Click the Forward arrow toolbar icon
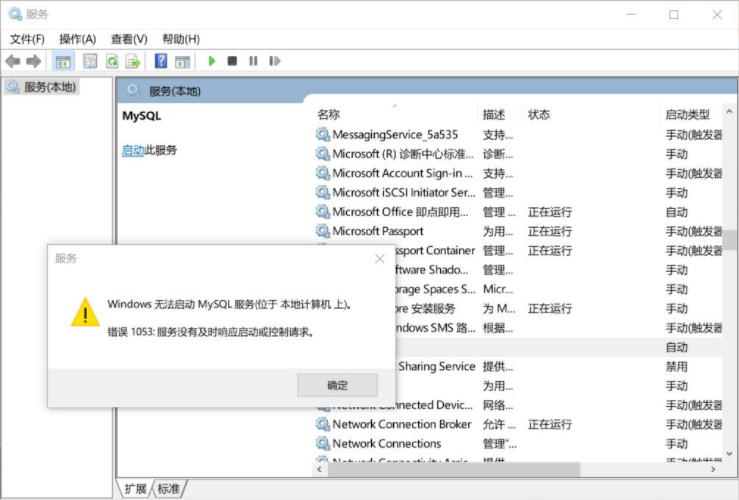The image size is (739, 500). coord(33,61)
